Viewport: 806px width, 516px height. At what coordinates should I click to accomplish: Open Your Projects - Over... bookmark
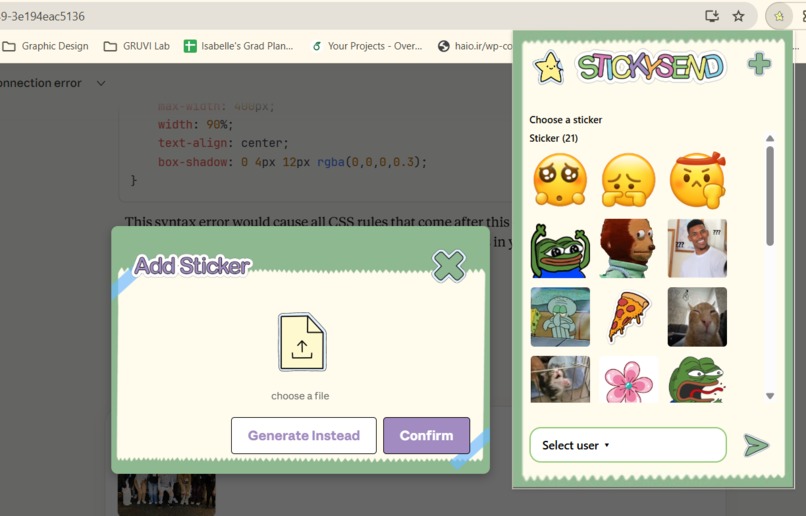tap(367, 46)
